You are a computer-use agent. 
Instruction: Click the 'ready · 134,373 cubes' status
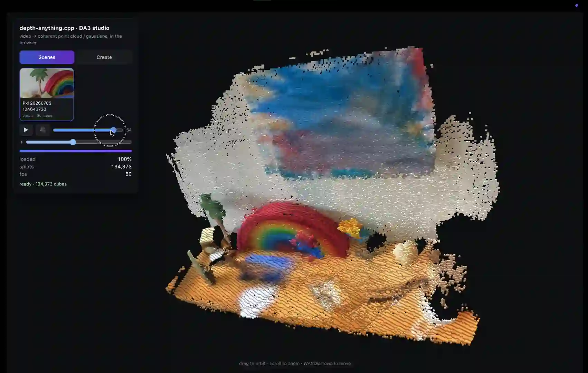click(43, 184)
